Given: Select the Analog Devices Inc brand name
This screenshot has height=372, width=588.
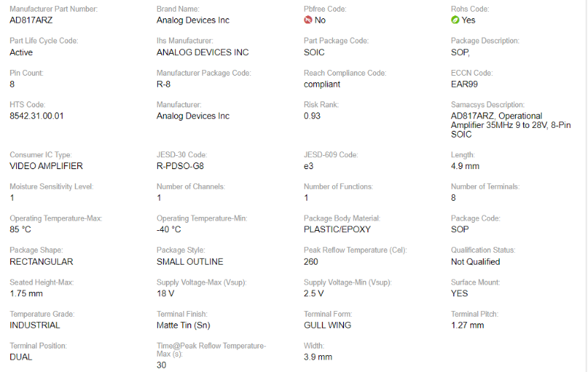Looking at the screenshot, I should 193,21.
